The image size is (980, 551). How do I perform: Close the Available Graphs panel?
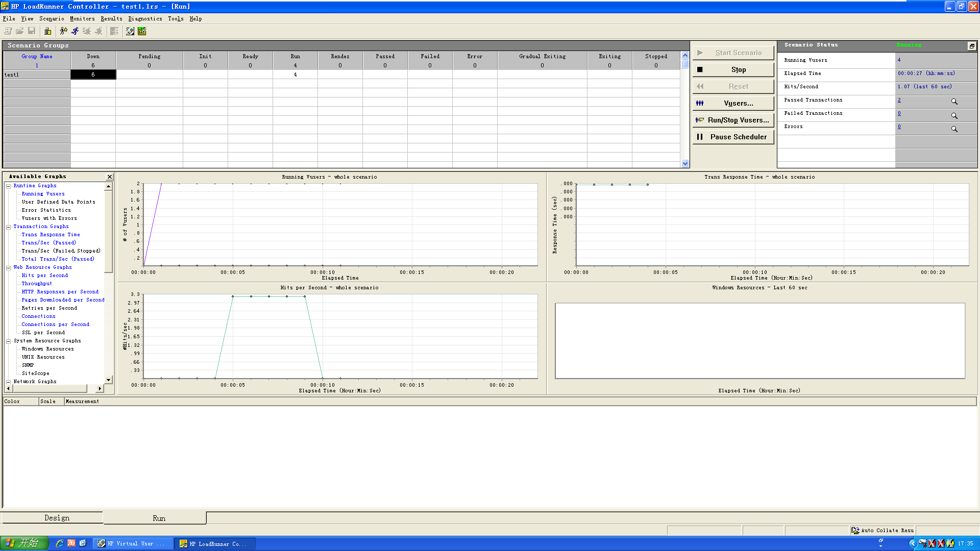coord(109,177)
